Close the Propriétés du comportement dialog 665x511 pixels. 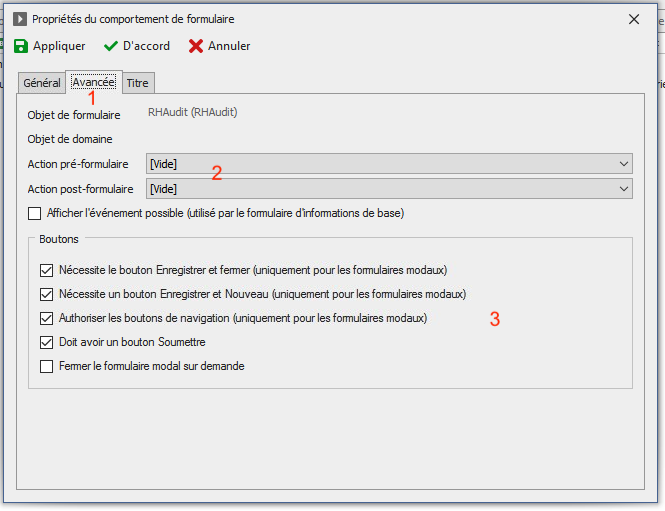633,19
